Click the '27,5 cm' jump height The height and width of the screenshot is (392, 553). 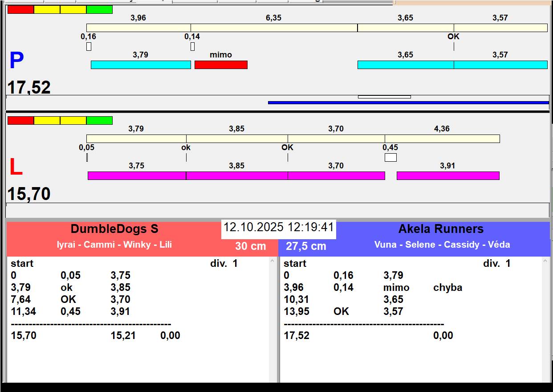click(306, 246)
